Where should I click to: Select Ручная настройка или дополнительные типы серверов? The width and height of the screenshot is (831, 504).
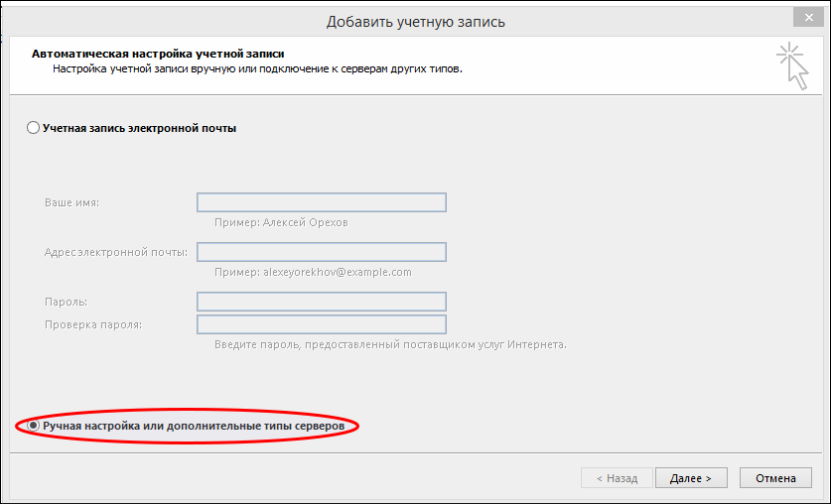click(34, 426)
